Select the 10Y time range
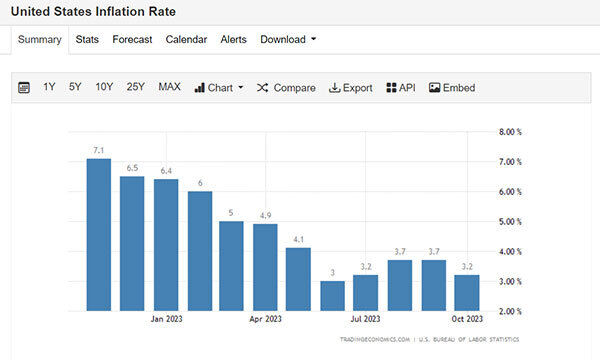Screen dimensions: 600x360 (104, 87)
